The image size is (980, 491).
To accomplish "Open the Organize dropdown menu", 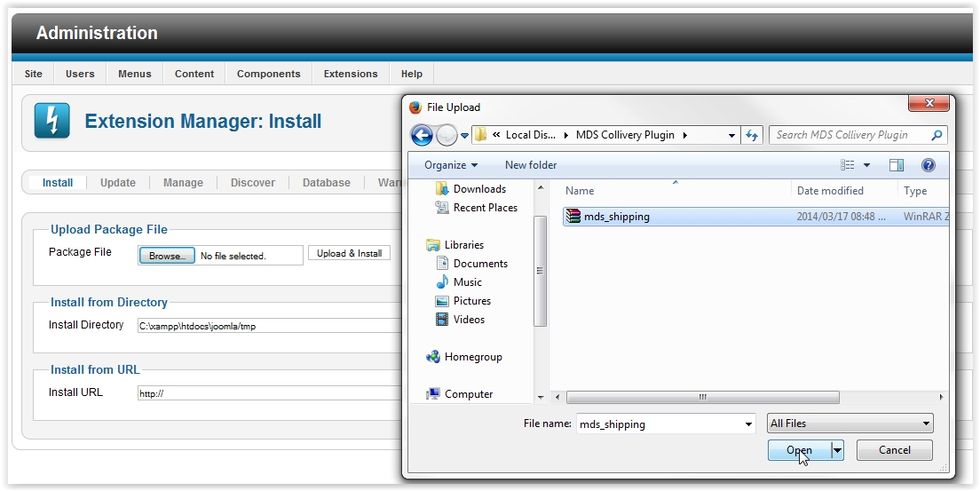I will [x=450, y=165].
